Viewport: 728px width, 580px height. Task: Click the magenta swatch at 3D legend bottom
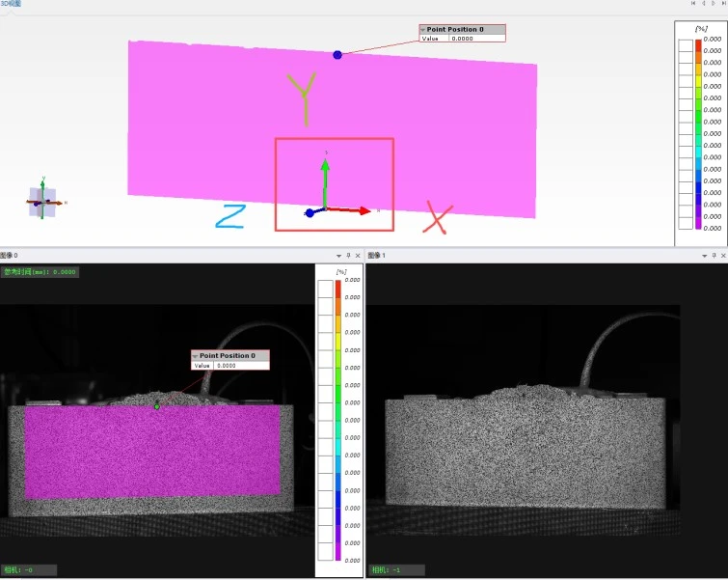pyautogui.click(x=698, y=222)
